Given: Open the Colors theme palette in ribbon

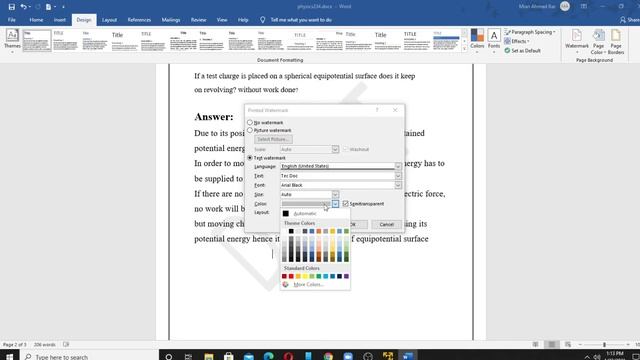Looking at the screenshot, I should click(477, 39).
